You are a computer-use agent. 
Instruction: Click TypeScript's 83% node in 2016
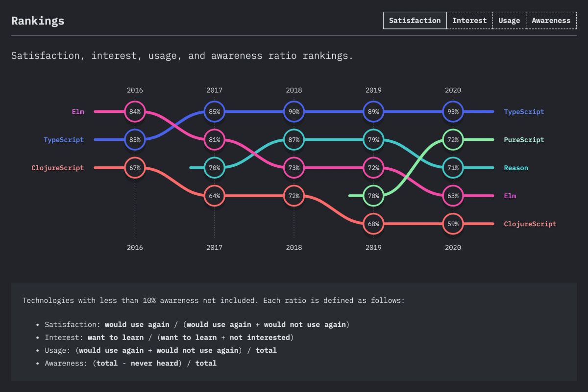click(135, 140)
